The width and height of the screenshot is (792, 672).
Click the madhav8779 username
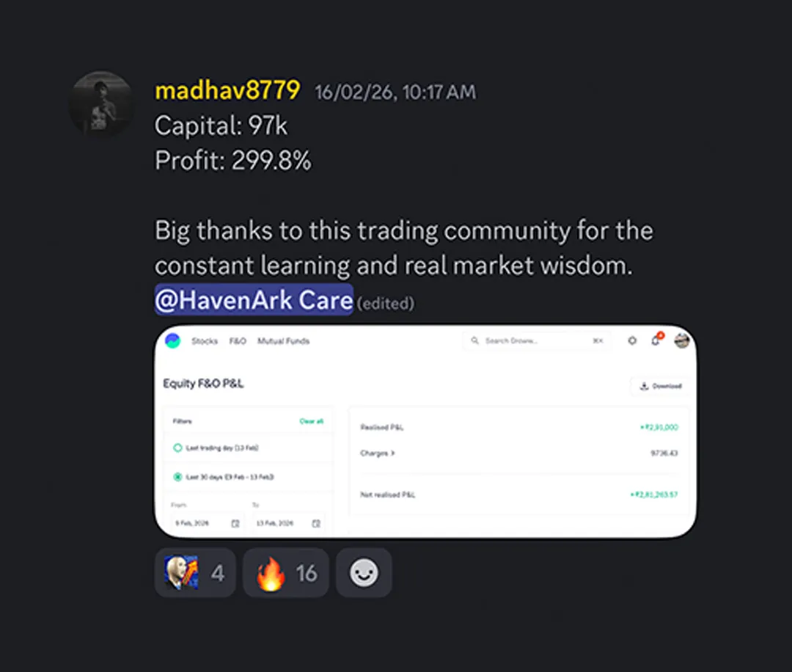point(227,91)
